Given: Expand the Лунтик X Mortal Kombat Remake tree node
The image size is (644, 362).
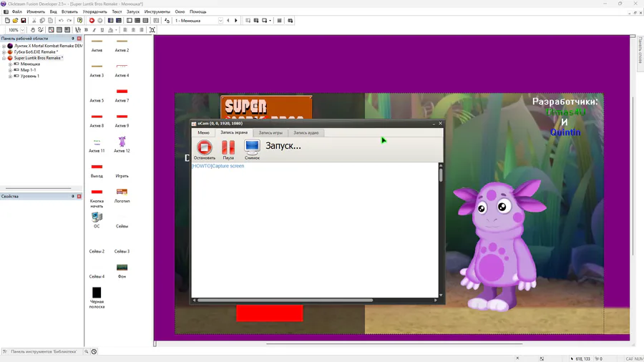Looking at the screenshot, I should point(4,46).
